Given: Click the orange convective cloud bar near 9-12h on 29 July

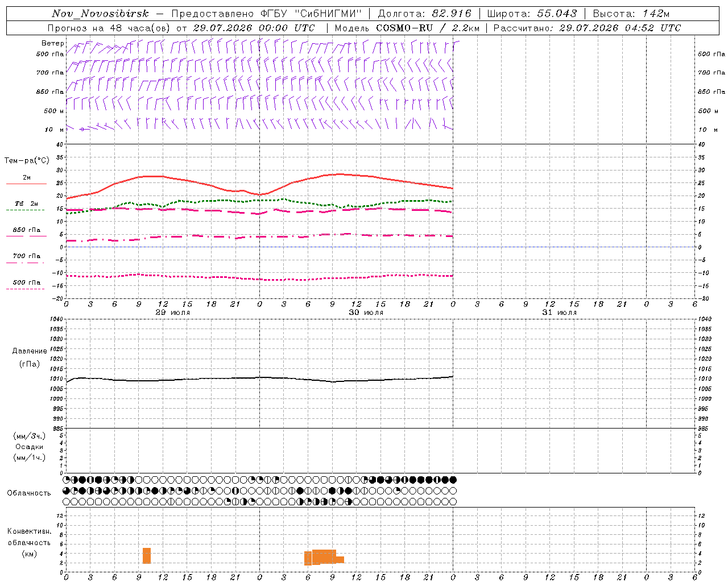Looking at the screenshot, I should 147,555.
